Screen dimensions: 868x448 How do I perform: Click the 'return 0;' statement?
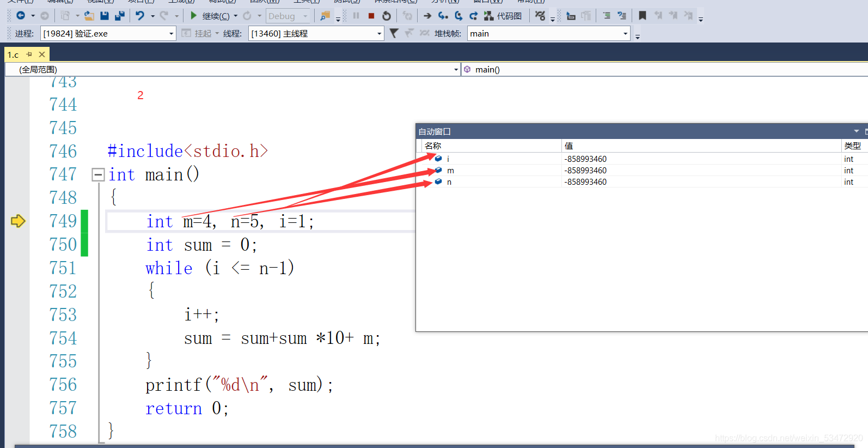187,408
